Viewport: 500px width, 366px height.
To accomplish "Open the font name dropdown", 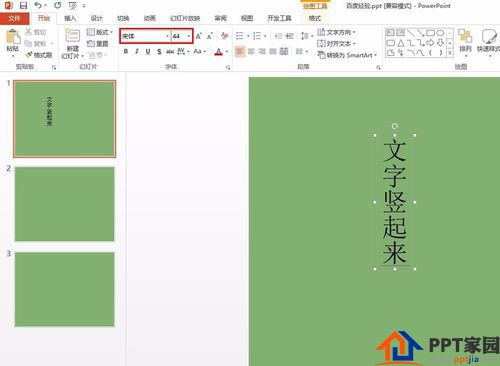I will point(167,36).
